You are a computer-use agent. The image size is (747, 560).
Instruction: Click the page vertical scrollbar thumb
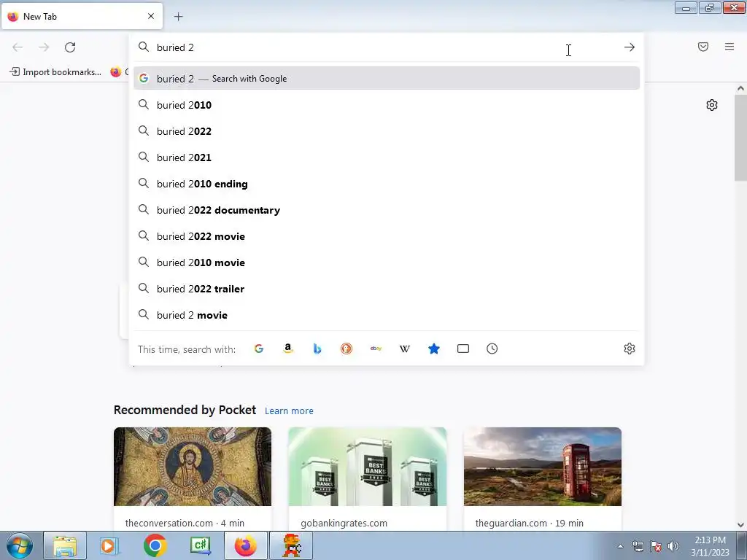[740, 138]
